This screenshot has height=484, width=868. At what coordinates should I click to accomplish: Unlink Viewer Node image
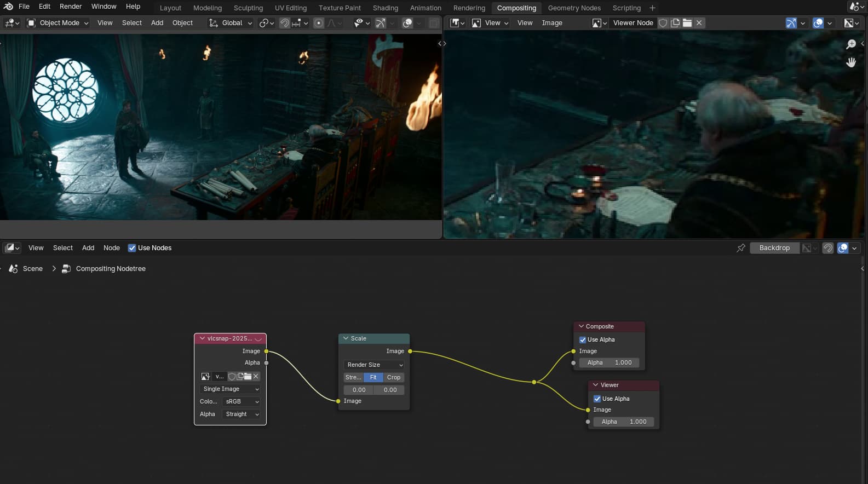(699, 23)
